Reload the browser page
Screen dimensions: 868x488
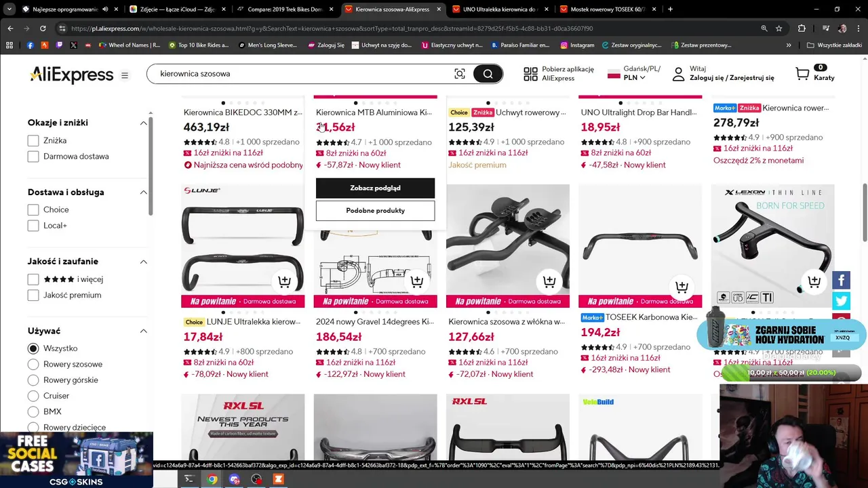(x=43, y=28)
